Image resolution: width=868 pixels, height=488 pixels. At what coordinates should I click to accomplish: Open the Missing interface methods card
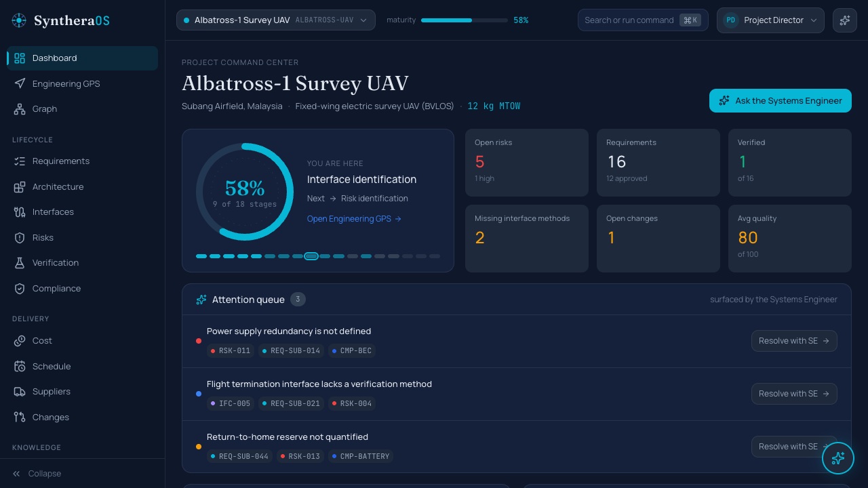pyautogui.click(x=527, y=239)
